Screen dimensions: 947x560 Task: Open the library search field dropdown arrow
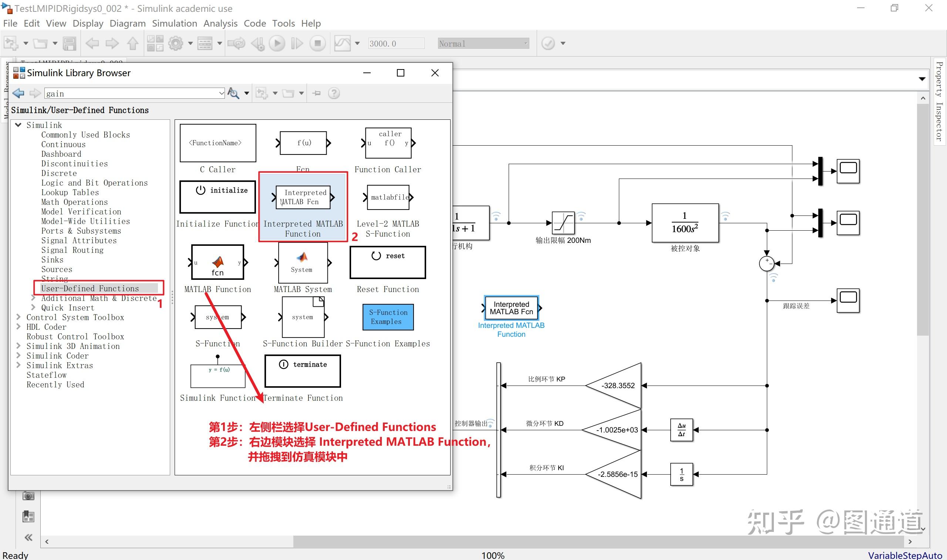click(222, 93)
